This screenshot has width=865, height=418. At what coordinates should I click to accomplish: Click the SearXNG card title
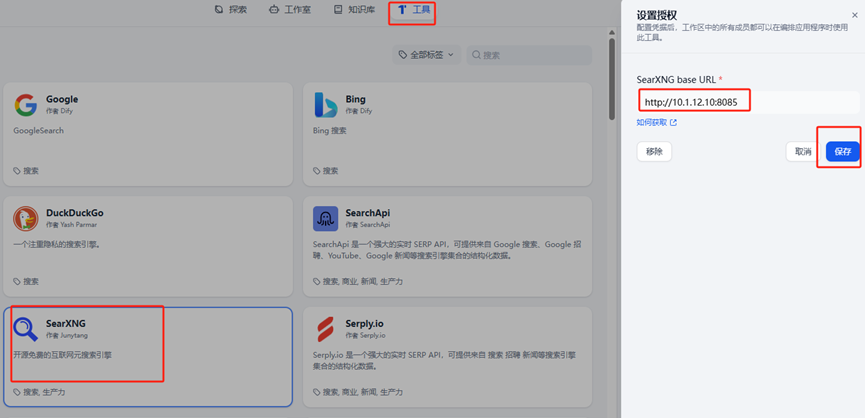(66, 324)
